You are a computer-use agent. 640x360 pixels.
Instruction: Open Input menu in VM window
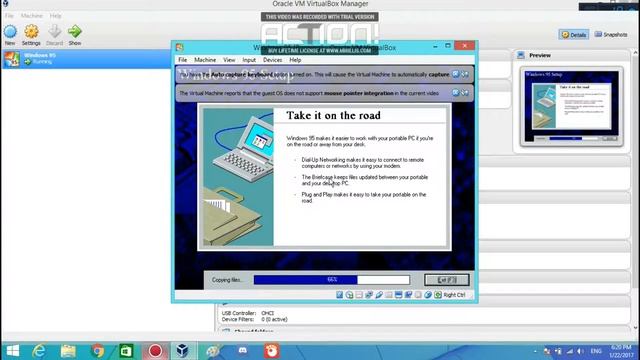(x=249, y=60)
